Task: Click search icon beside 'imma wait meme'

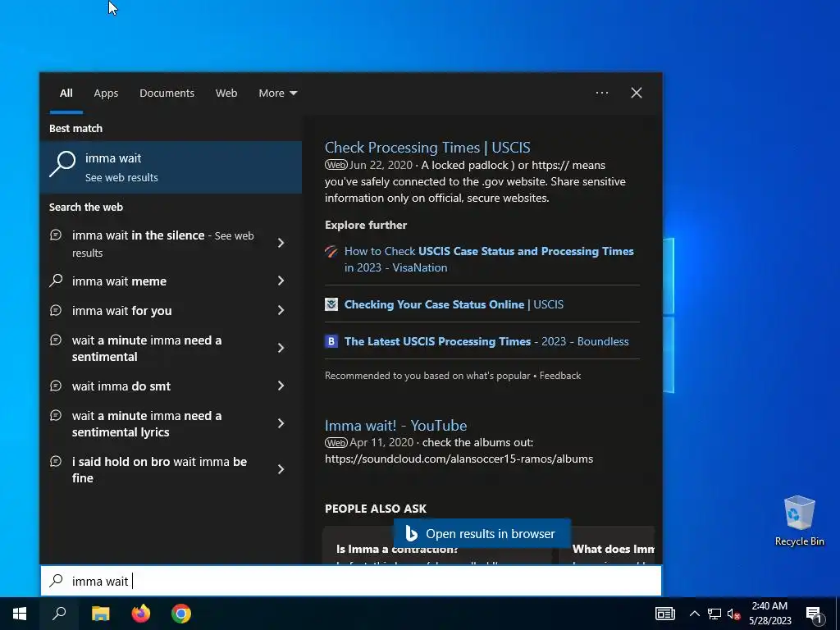Action: pyautogui.click(x=56, y=281)
